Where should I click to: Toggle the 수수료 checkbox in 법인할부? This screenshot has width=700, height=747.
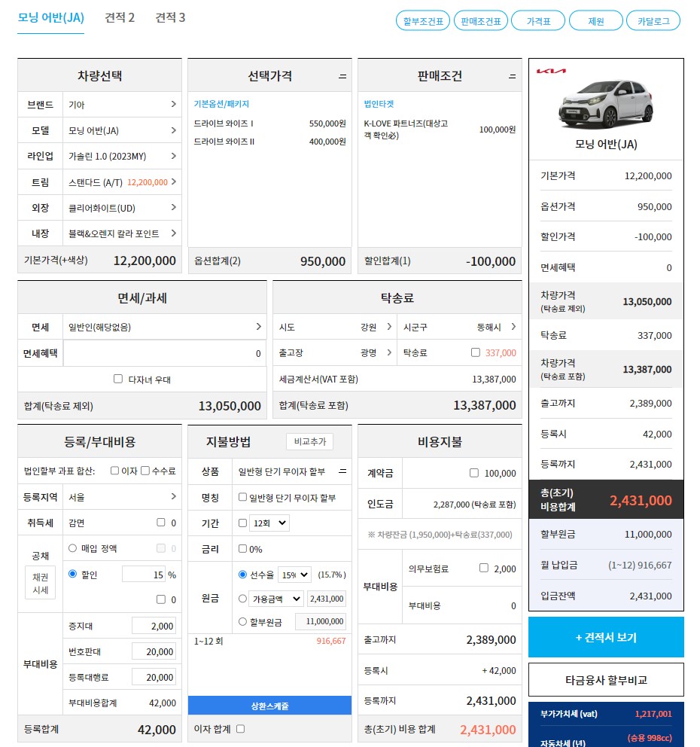pos(145,471)
